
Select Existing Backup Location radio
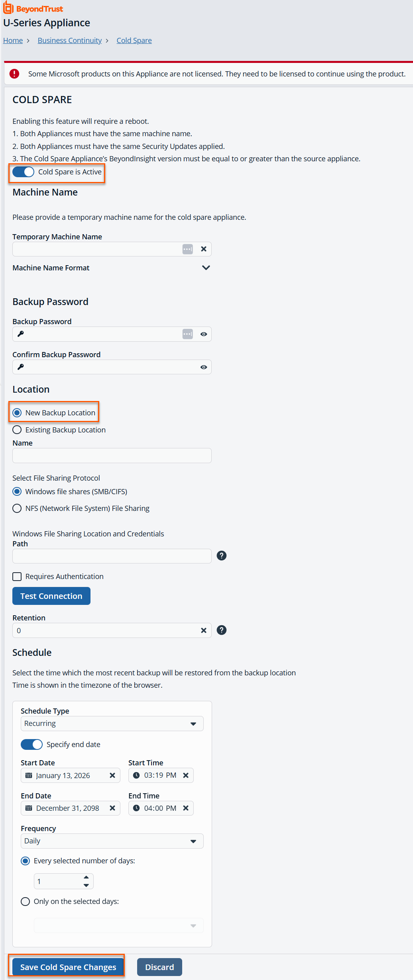(17, 430)
